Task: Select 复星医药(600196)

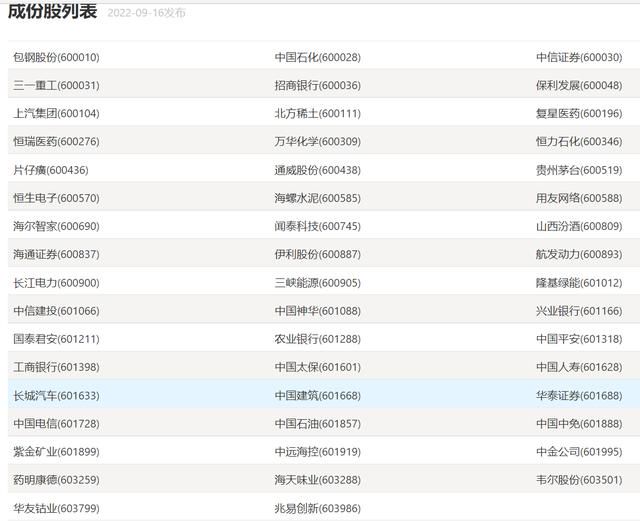Action: click(x=579, y=113)
